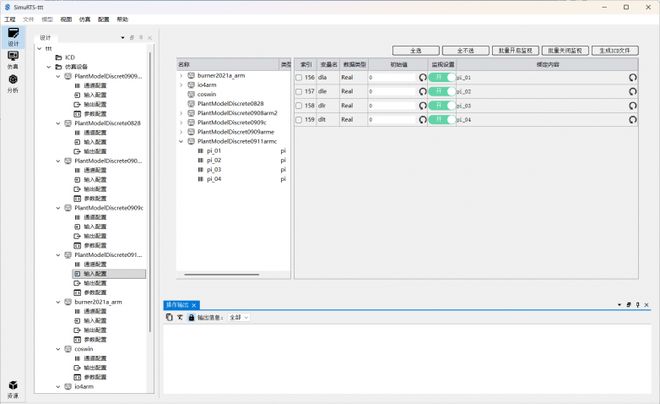Click the lock icon in output toolbar
The width and height of the screenshot is (660, 404).
pyautogui.click(x=191, y=317)
